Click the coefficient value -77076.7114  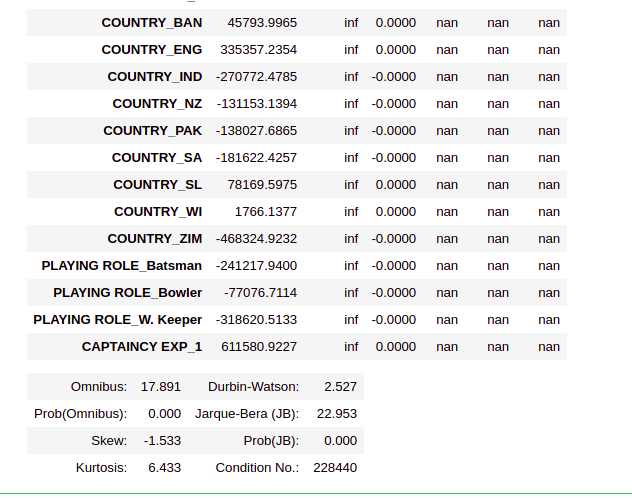(x=260, y=293)
